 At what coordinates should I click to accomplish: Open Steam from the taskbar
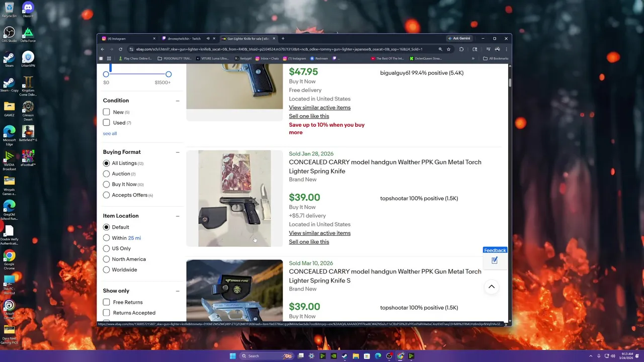pos(345,356)
